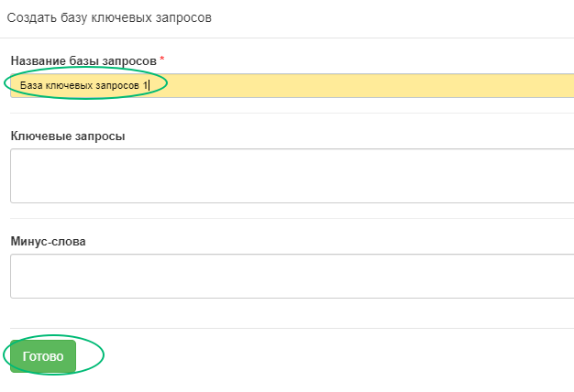Select the Ключевые запросы label
The image size is (574, 392).
click(x=68, y=136)
